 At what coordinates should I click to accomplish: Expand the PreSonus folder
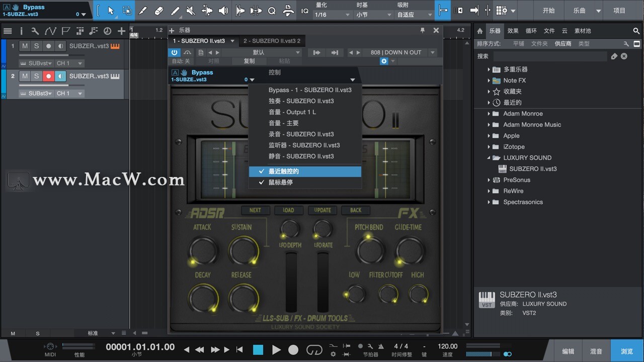(489, 180)
